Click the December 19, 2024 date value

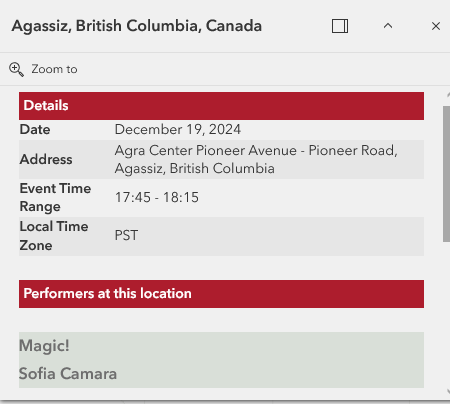178,130
